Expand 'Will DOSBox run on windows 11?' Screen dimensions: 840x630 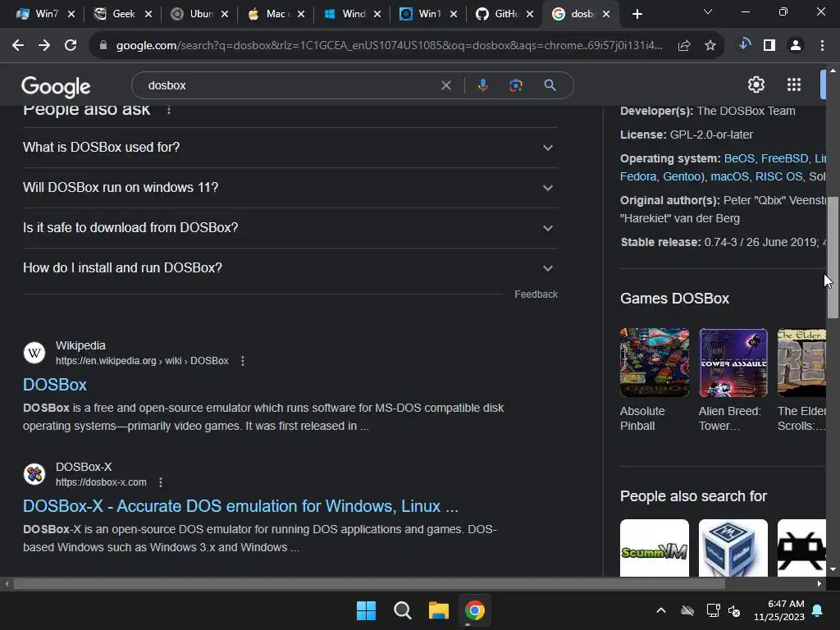[x=290, y=188]
